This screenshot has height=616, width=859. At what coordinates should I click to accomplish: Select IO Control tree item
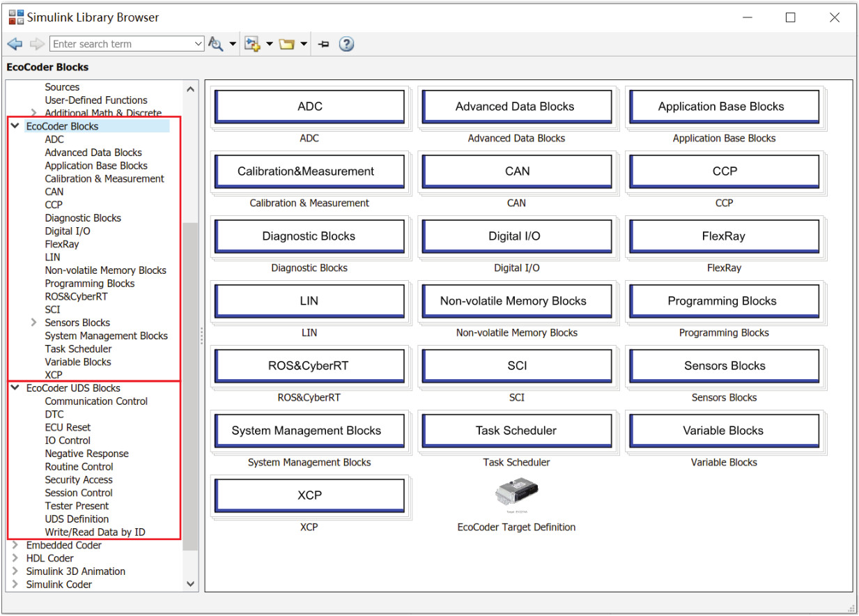click(68, 440)
